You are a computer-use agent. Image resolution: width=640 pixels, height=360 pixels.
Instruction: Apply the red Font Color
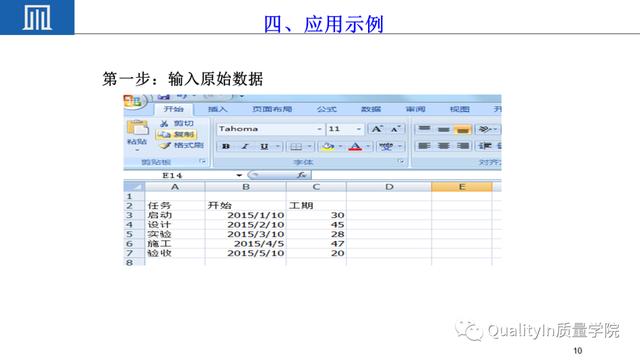355,146
